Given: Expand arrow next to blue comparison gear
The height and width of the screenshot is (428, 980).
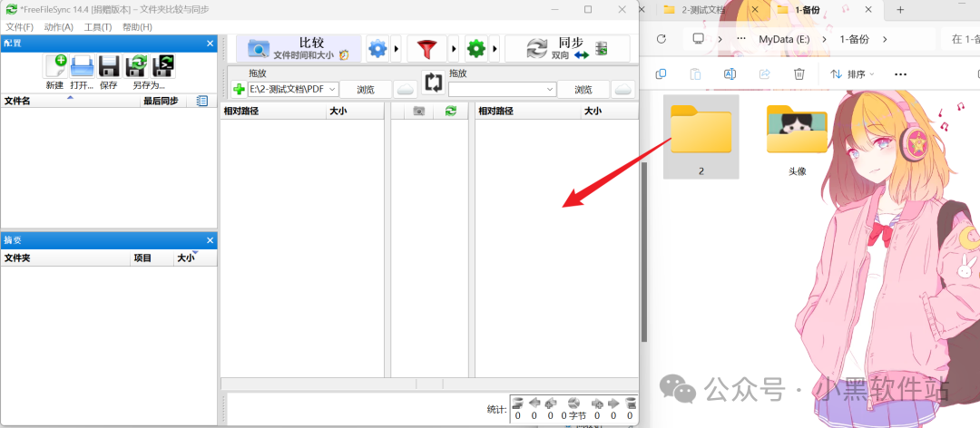Looking at the screenshot, I should pos(396,49).
